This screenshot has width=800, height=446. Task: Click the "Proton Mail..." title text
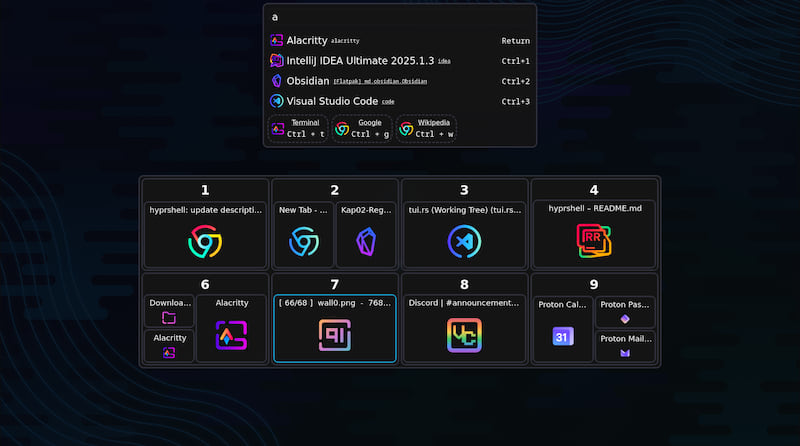click(626, 338)
